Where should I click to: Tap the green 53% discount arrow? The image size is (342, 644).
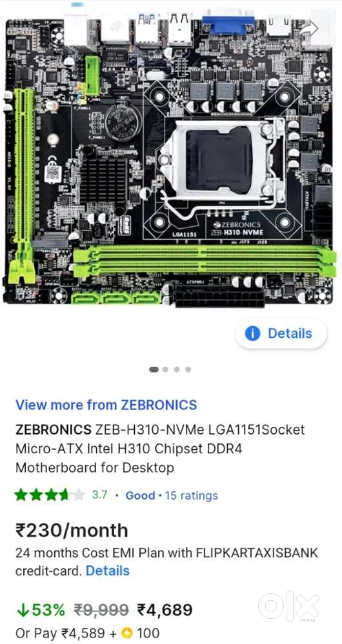[23, 610]
